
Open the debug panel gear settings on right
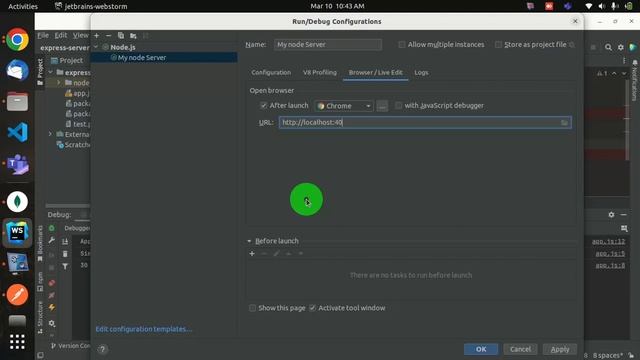pyautogui.click(x=611, y=214)
